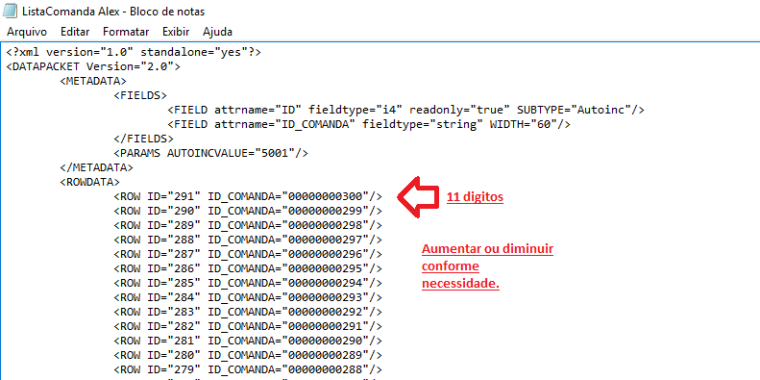Click the opening FIELDS tag line
Viewport: 760px width, 380px height.
140,95
